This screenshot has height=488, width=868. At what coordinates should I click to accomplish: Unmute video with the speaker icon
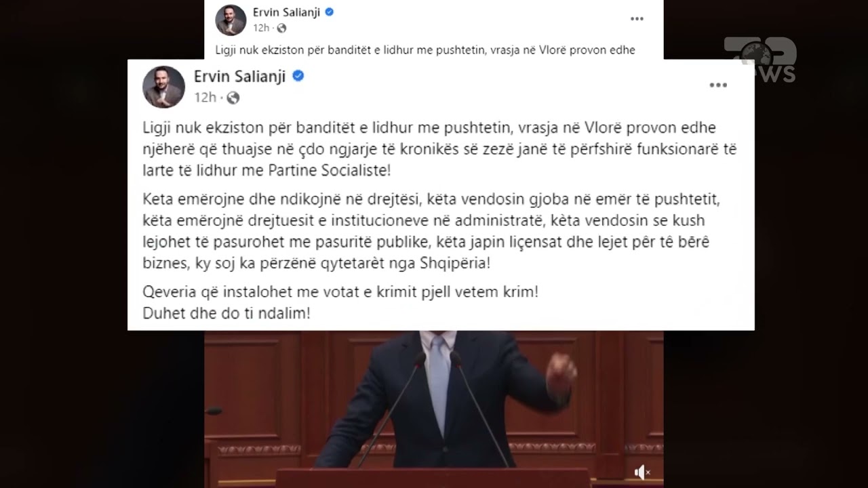point(642,472)
